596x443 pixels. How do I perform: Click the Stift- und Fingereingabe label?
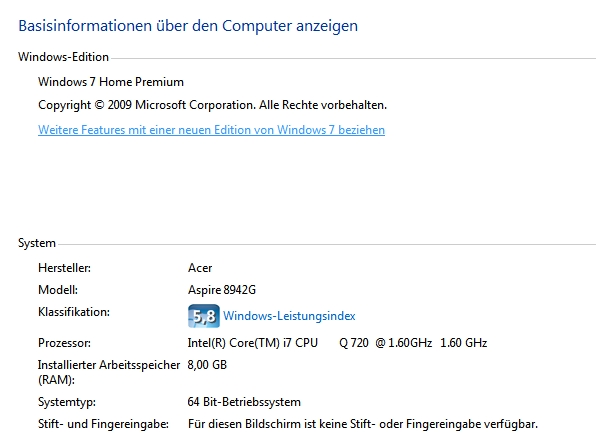(103, 424)
